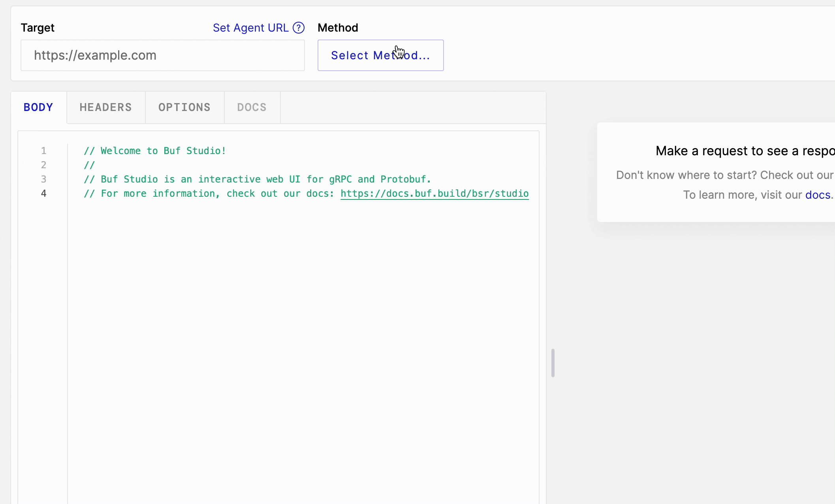
Task: Place cursor in the request body editor
Action: 276,276
